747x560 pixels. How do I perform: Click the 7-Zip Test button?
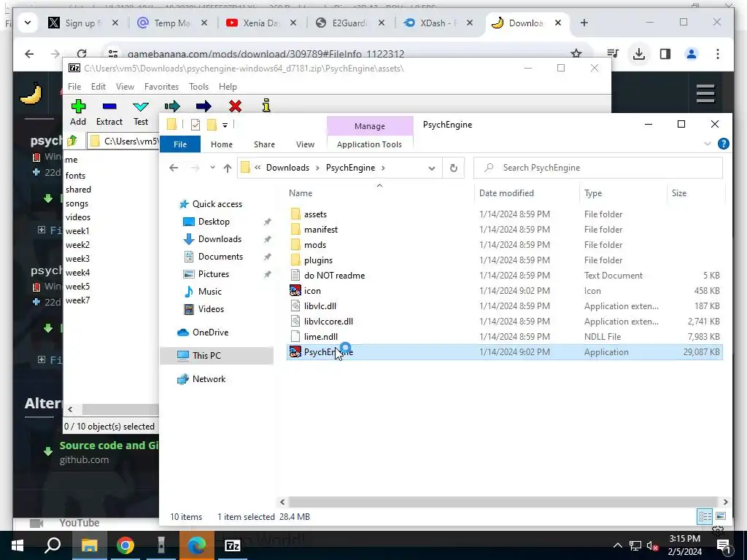click(141, 112)
